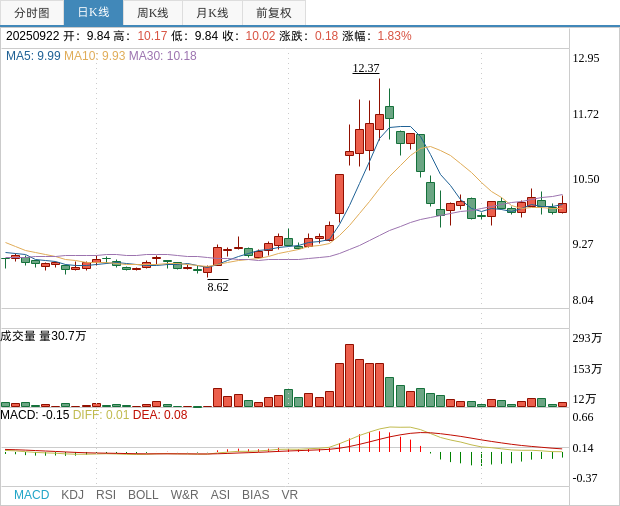The image size is (620, 506).
Task: Click the 153万 volume axis label
Action: (587, 369)
